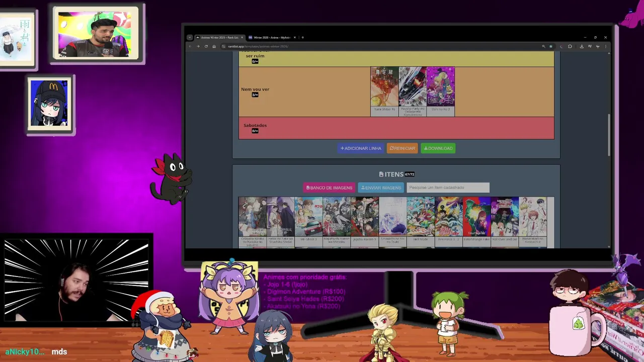Click the bookmark star in address bar
Screen dimensions: 644x362
coord(550,46)
